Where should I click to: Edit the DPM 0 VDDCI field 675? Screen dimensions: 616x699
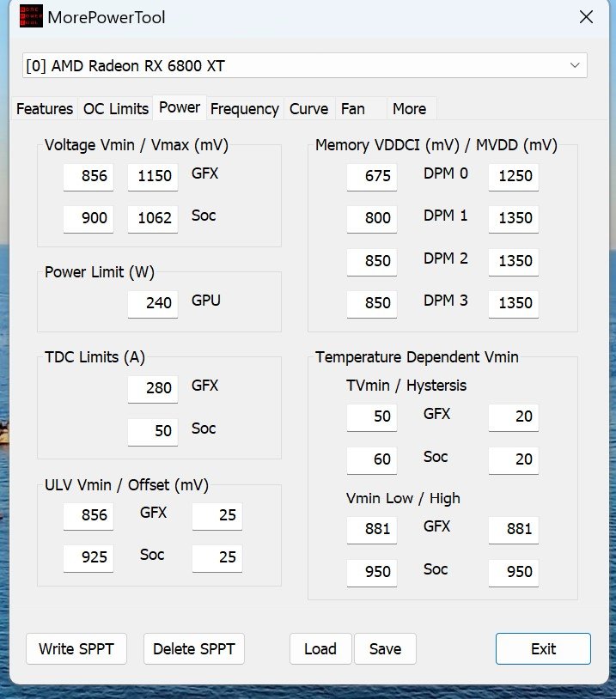pos(371,177)
